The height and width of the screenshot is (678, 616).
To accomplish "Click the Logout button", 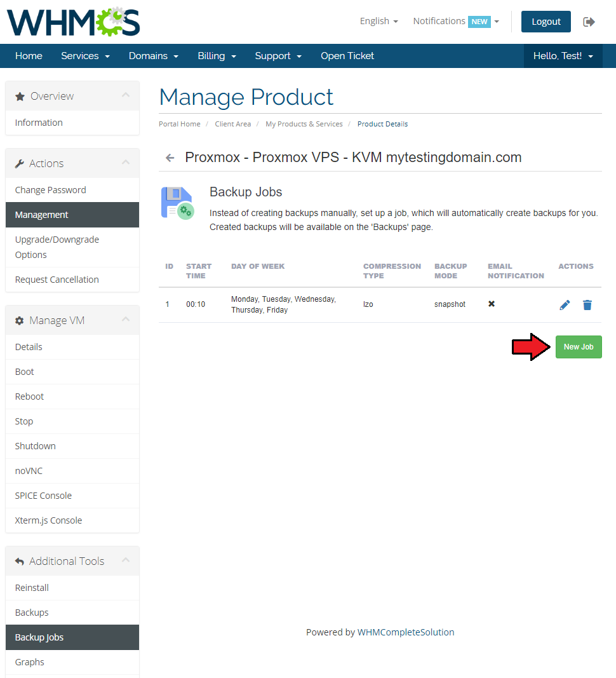I will (546, 22).
